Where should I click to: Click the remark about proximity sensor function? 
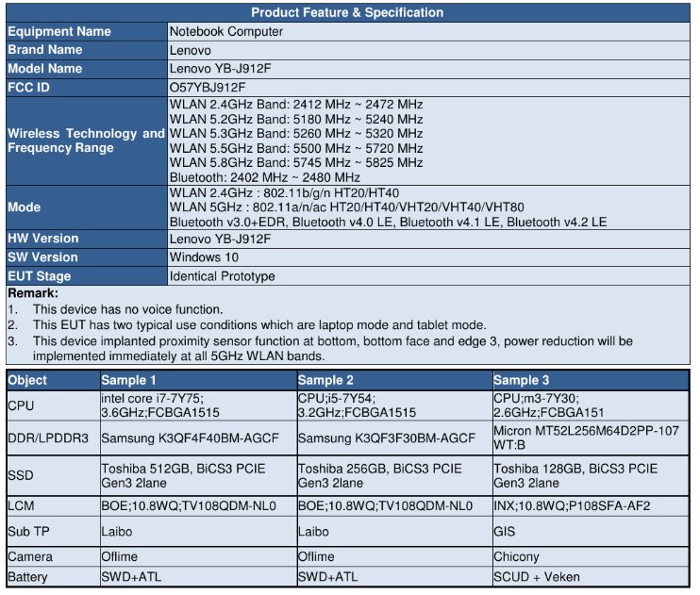tap(333, 349)
